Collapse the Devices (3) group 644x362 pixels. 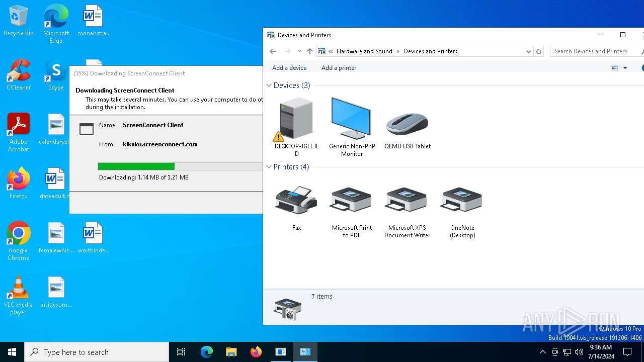pos(269,85)
